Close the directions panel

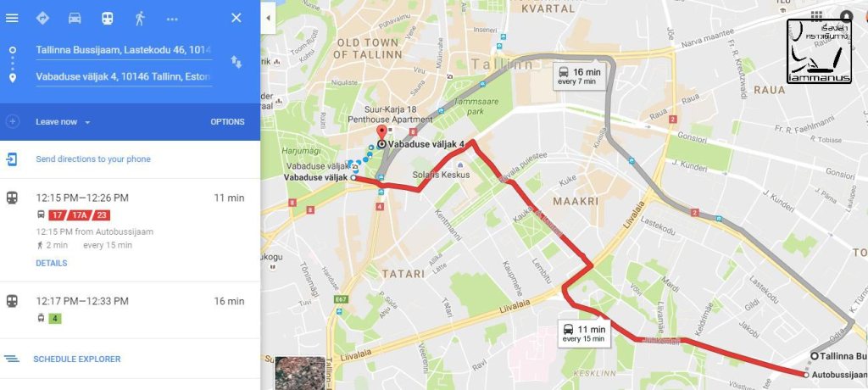236,18
